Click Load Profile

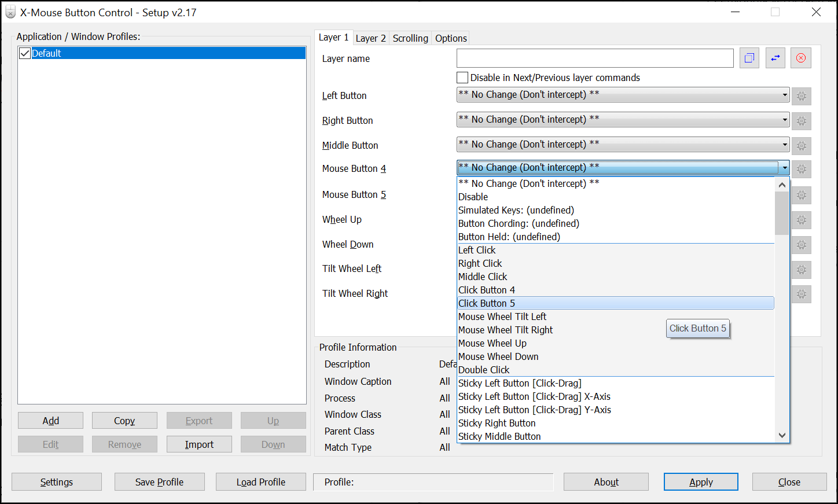click(x=261, y=482)
